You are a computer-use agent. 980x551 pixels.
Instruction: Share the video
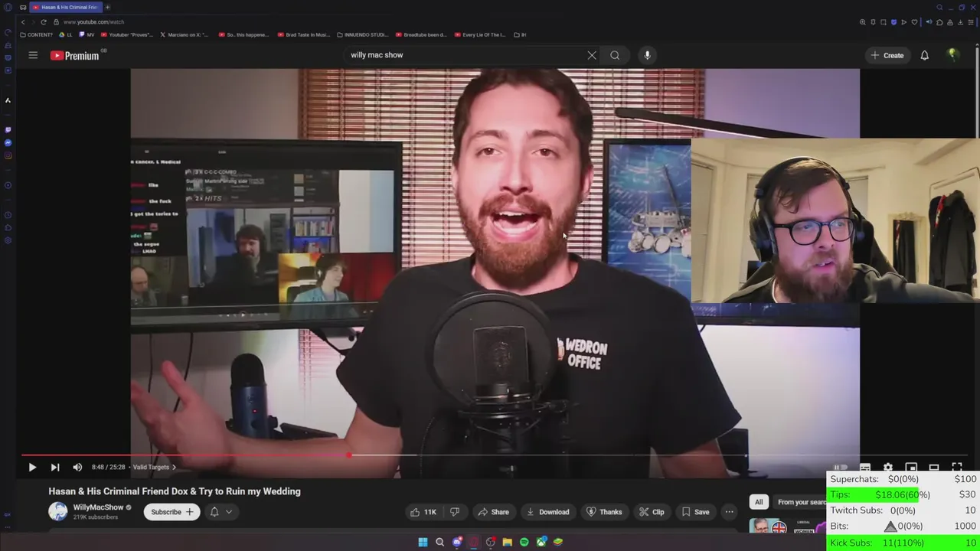tap(493, 512)
